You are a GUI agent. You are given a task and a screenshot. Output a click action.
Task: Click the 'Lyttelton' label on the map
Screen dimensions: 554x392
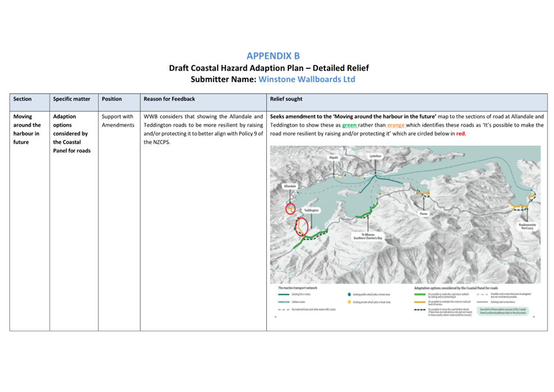pos(375,156)
